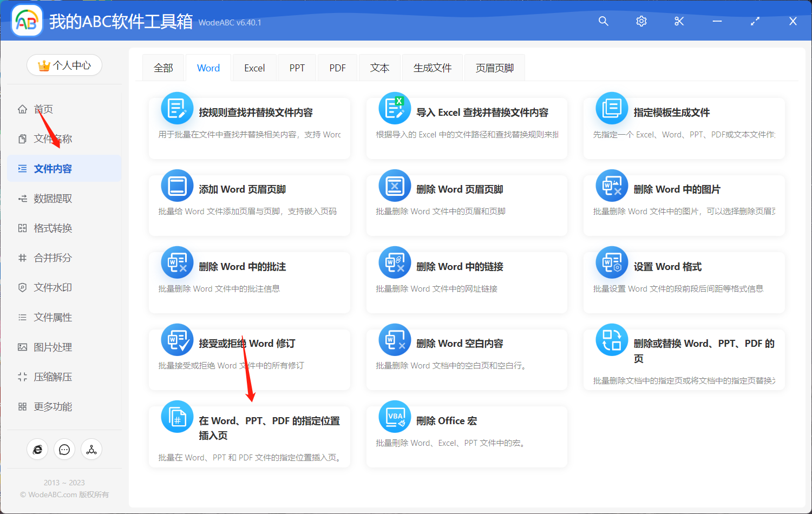Open the 在指定位置插入页 tool card

coord(249,436)
